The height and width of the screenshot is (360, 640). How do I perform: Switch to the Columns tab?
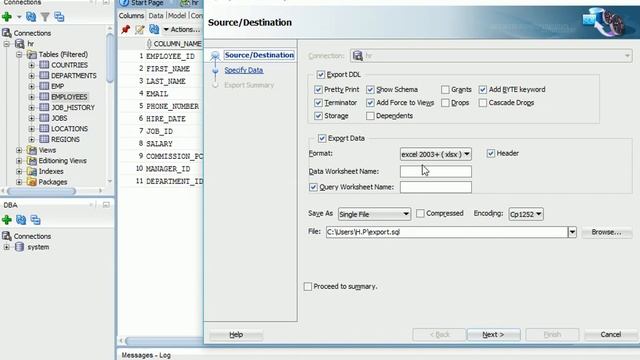click(131, 16)
